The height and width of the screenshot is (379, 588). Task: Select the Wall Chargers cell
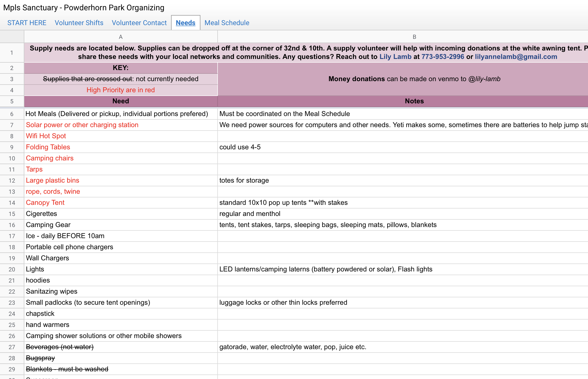[x=121, y=258]
